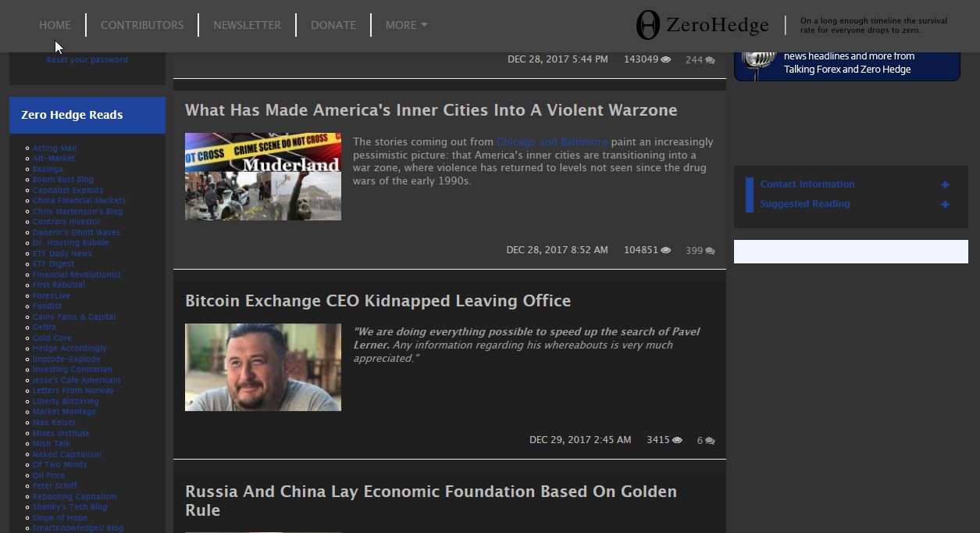Open the MORE dropdown menu
Image resolution: width=980 pixels, height=533 pixels.
(x=405, y=24)
